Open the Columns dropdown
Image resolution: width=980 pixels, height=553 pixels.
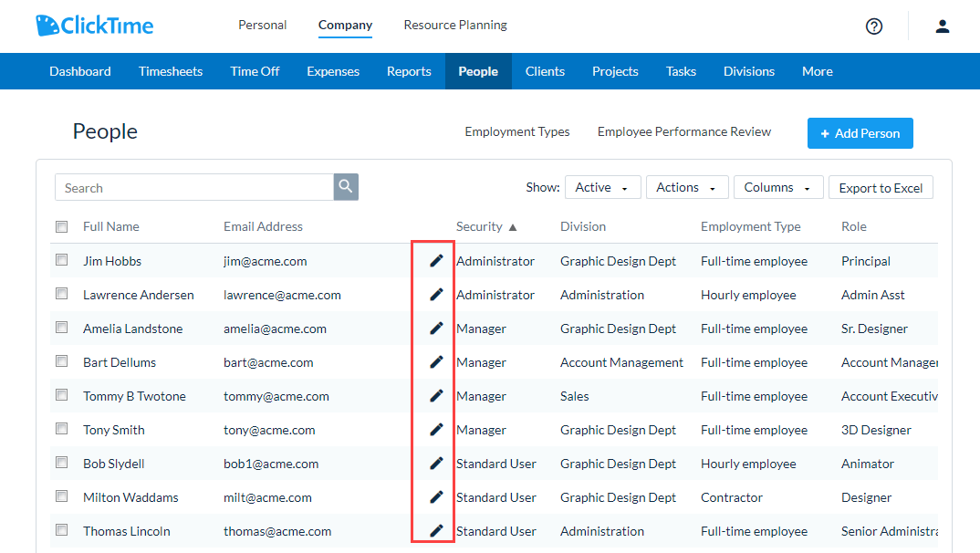[x=777, y=187]
